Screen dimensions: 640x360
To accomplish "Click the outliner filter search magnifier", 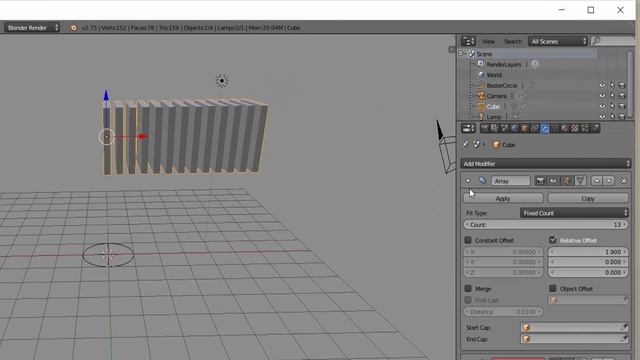I will pos(597,41).
